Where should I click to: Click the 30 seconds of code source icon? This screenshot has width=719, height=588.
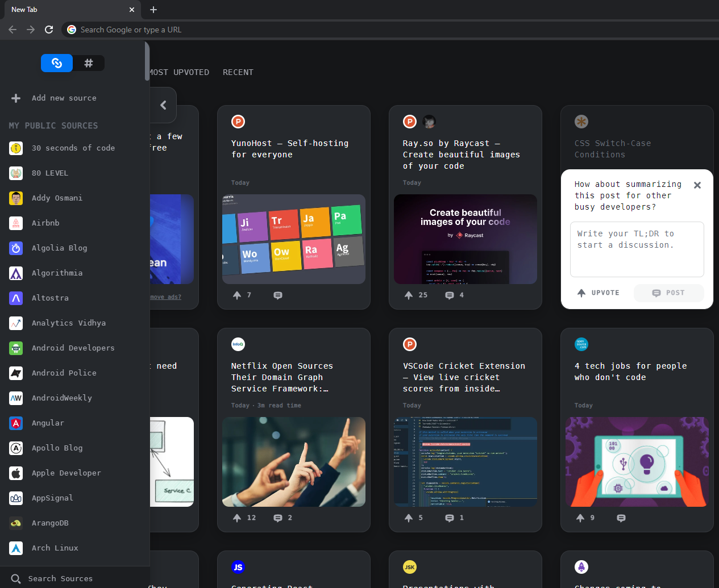click(15, 148)
